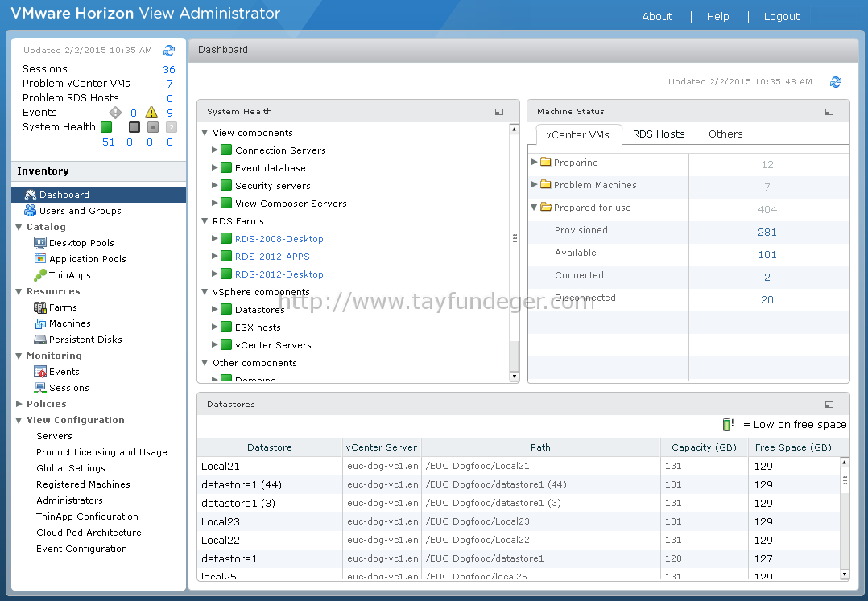The width and height of the screenshot is (868, 601).
Task: Open the Sessions count 36 link
Action: (169, 70)
